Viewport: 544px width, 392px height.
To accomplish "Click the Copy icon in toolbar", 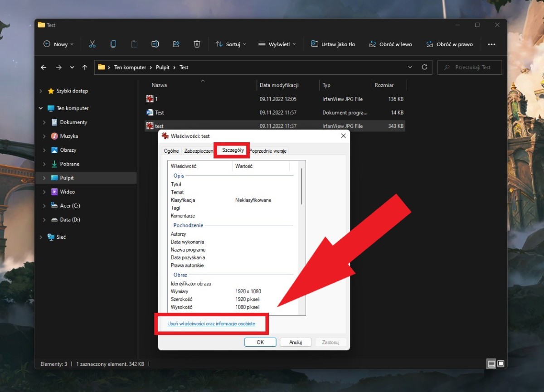I will click(x=113, y=44).
